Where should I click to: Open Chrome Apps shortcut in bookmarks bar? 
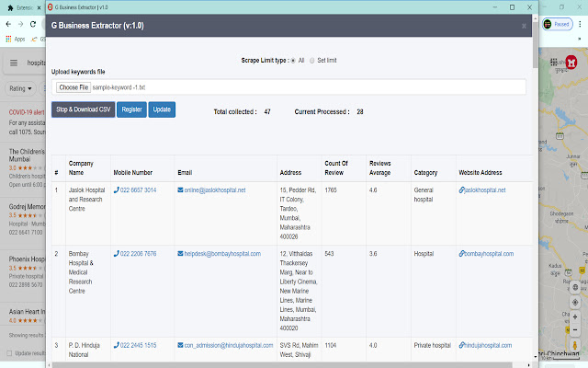(17, 40)
